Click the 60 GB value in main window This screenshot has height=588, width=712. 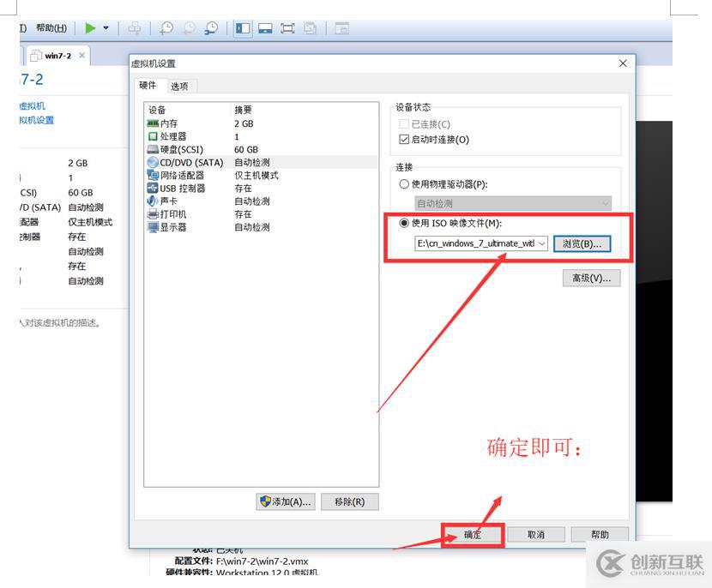[81, 192]
